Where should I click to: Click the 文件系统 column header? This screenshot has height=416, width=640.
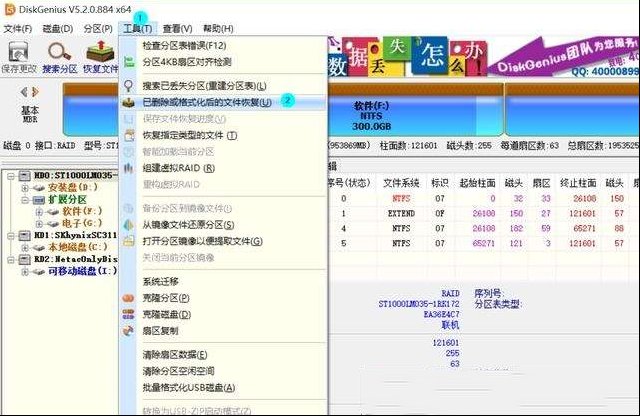click(400, 182)
